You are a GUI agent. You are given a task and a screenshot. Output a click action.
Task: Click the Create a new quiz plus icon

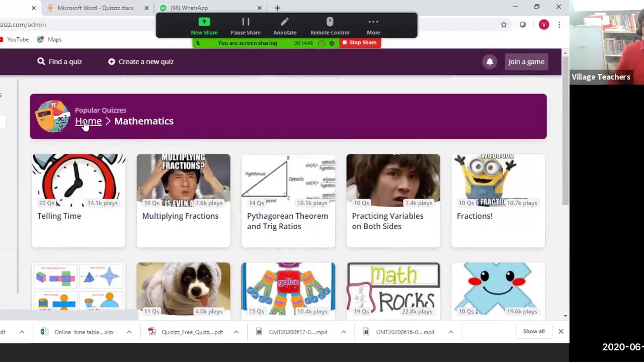pyautogui.click(x=112, y=61)
